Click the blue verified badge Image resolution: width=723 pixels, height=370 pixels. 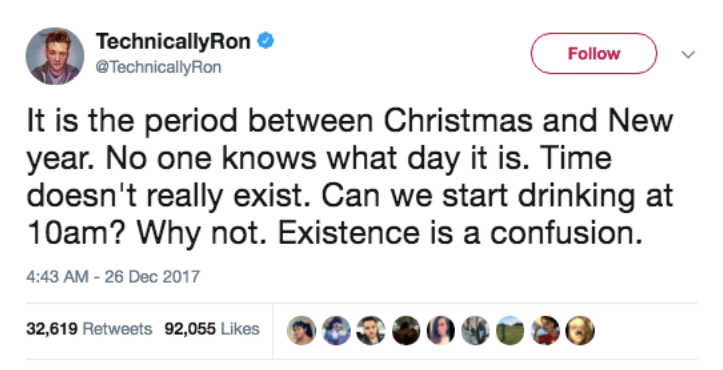(x=266, y=41)
